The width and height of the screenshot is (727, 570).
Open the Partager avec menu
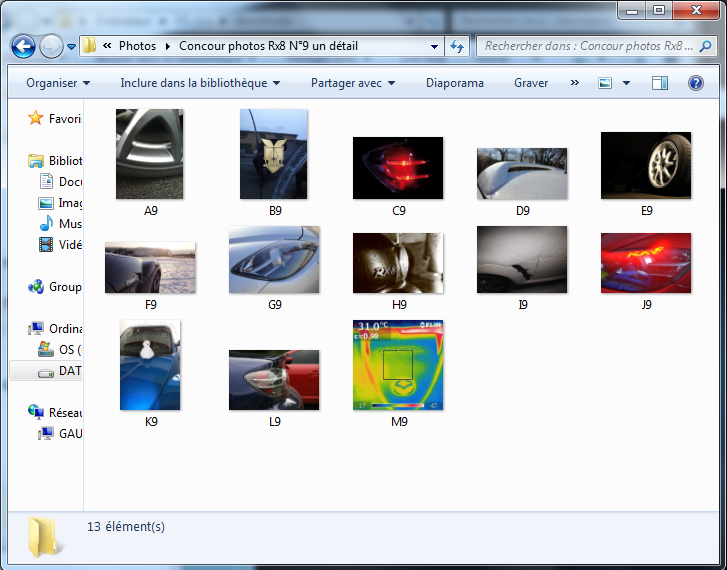coord(353,83)
